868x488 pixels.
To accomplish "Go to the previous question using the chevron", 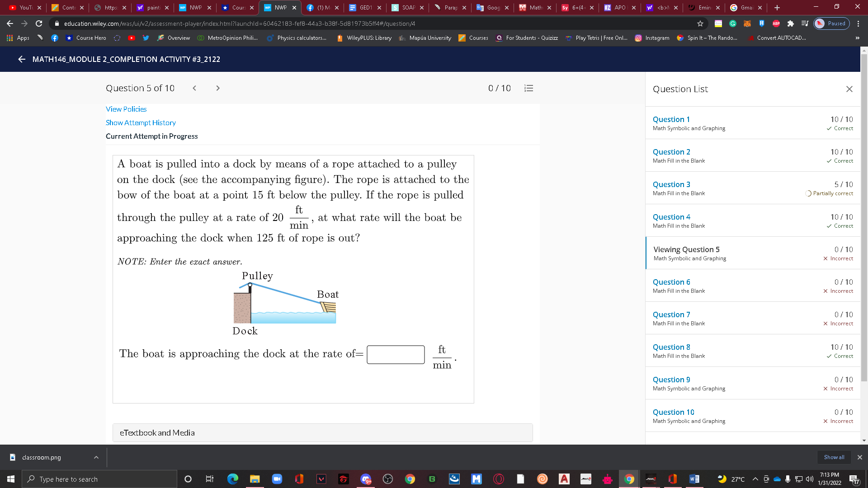I will (x=194, y=88).
